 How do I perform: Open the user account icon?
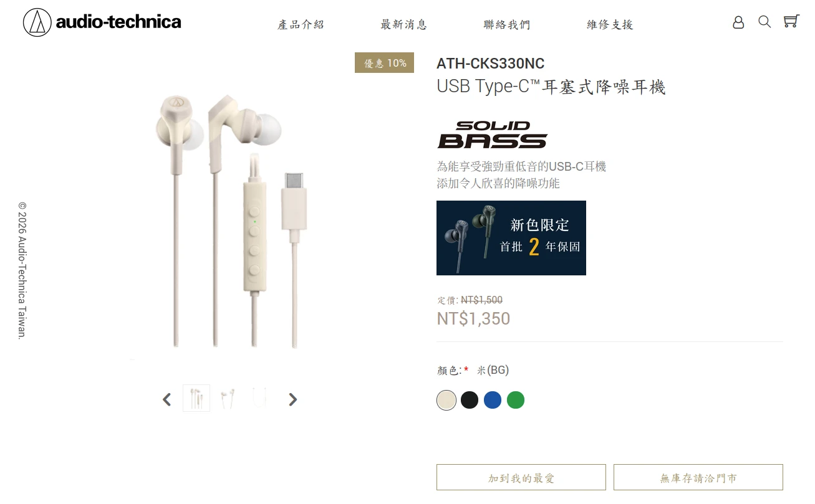point(738,22)
